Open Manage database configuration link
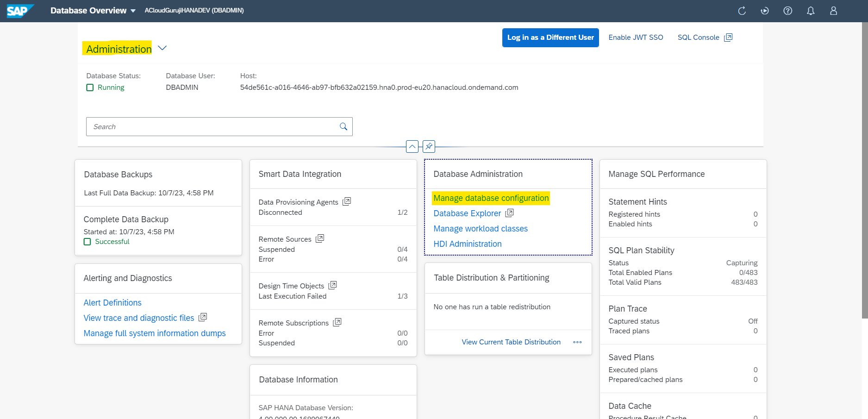 pyautogui.click(x=491, y=198)
